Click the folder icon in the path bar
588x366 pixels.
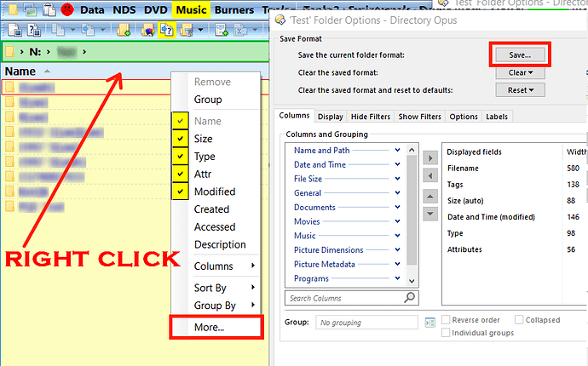click(10, 51)
